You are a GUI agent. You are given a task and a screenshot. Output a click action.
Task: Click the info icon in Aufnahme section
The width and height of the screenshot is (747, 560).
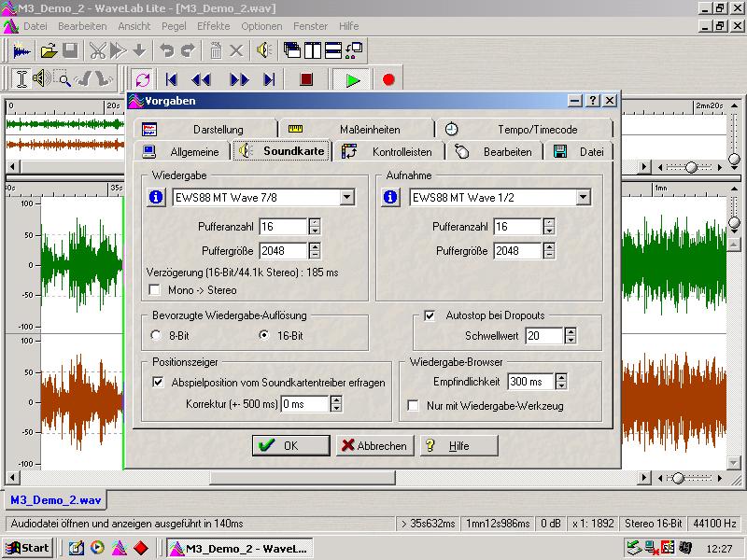[x=390, y=197]
